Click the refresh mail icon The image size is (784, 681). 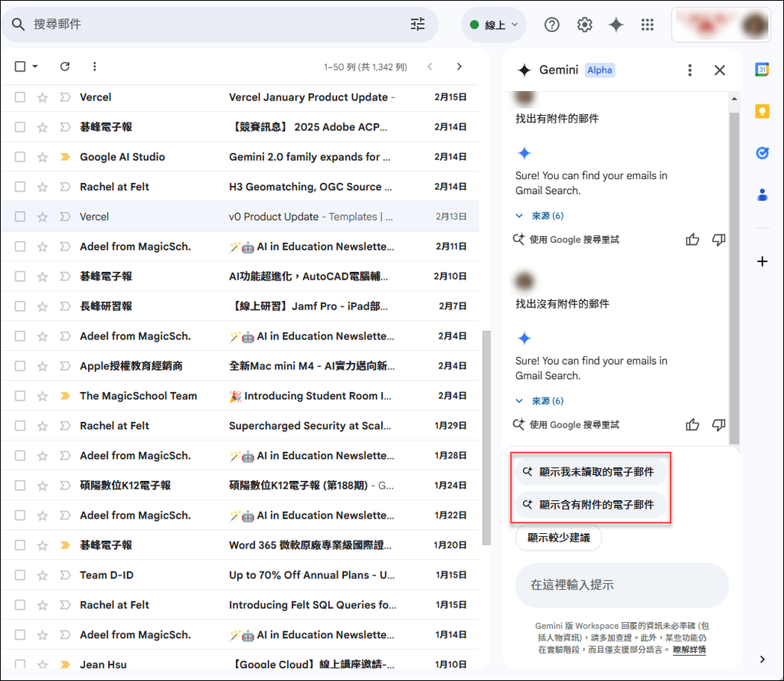pyautogui.click(x=65, y=67)
